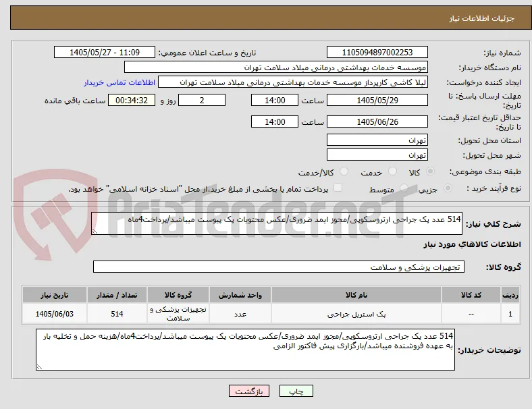Click the buyer organization name field
This screenshot has width=532, height=409.
(276, 67)
